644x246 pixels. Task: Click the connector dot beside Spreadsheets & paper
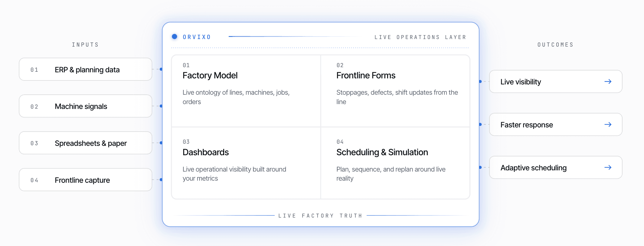point(161,143)
